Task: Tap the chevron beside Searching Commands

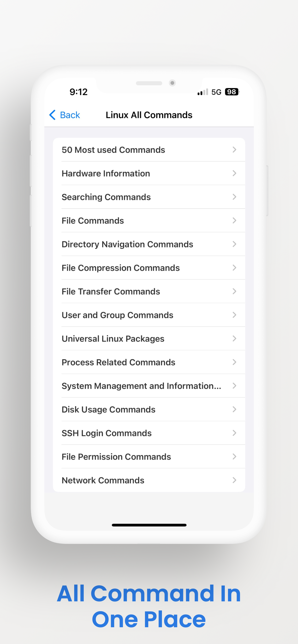Action: pos(234,197)
